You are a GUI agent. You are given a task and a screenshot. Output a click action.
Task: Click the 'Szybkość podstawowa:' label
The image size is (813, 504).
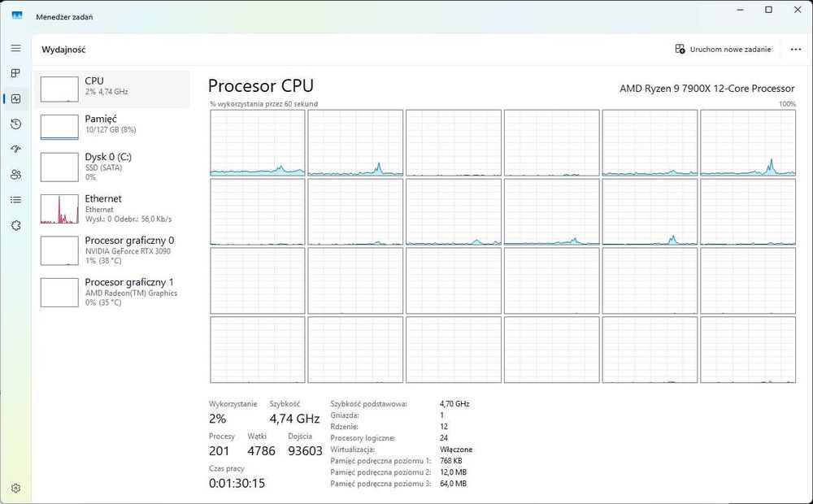coord(368,404)
